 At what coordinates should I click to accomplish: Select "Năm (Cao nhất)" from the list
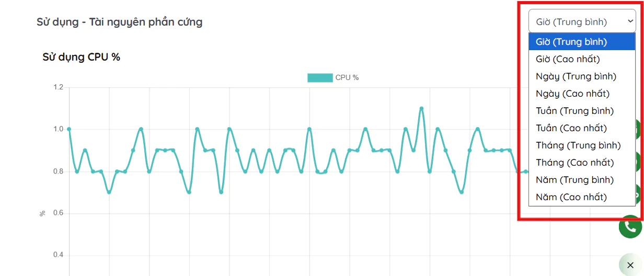pos(571,197)
